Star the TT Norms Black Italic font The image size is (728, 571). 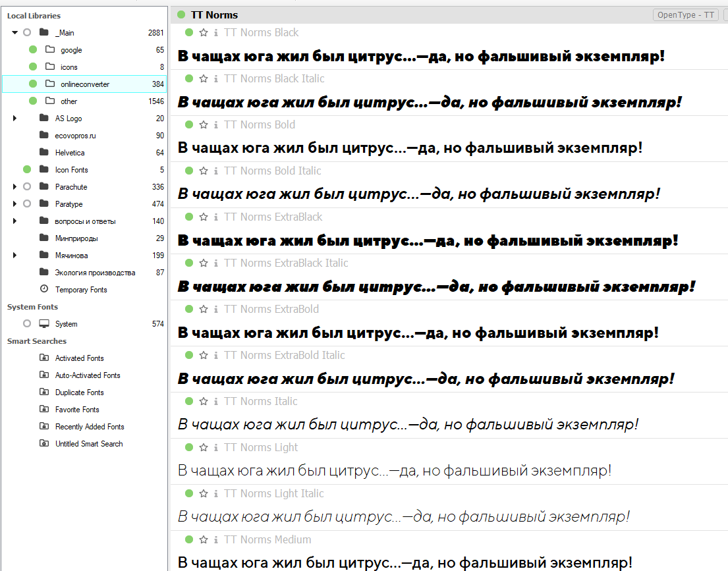pyautogui.click(x=204, y=78)
